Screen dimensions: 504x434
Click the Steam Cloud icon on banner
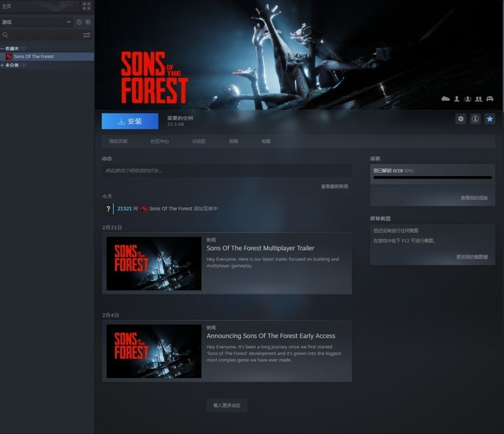point(445,99)
